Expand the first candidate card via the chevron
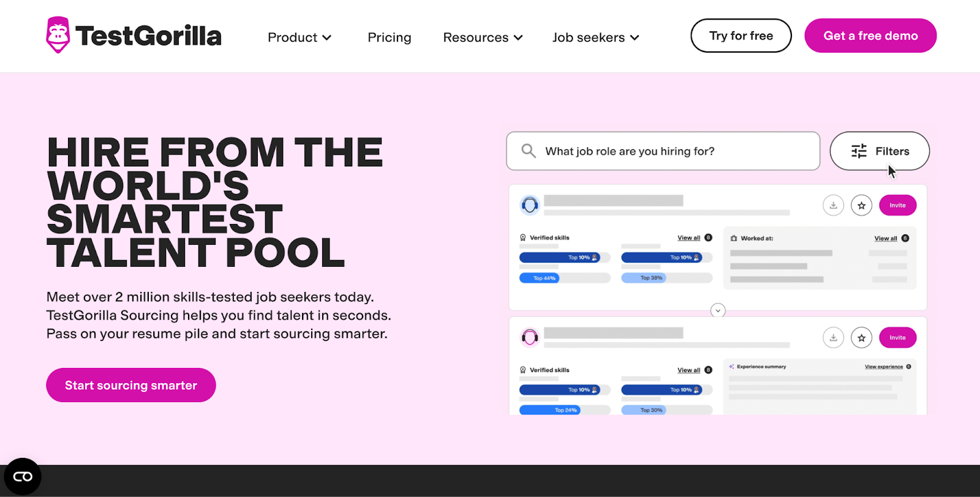Image resolution: width=980 pixels, height=497 pixels. pyautogui.click(x=718, y=311)
